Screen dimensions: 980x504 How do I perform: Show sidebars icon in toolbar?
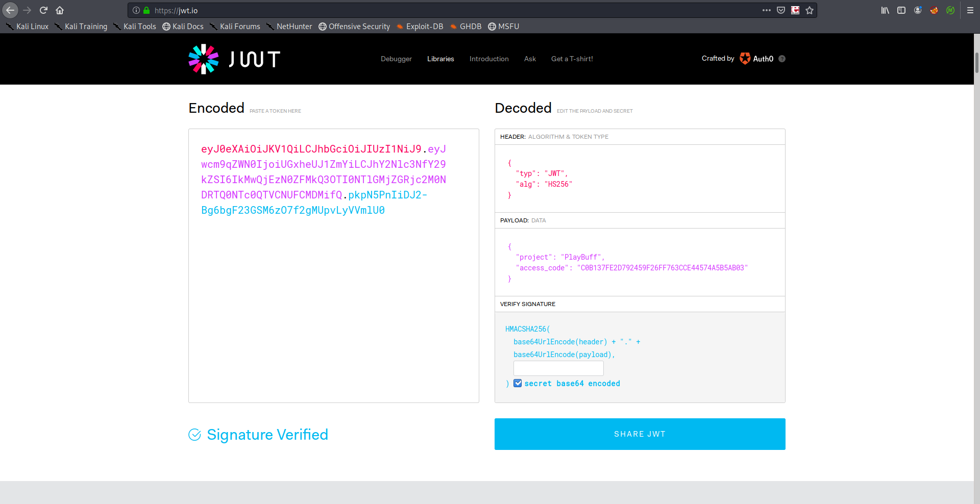[x=901, y=10]
